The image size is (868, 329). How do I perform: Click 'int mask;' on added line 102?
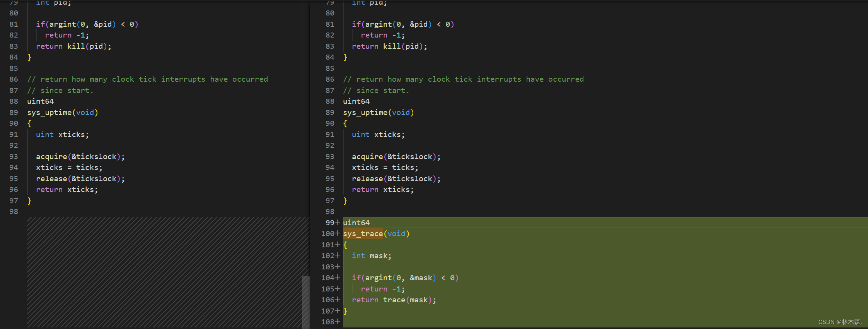click(371, 255)
